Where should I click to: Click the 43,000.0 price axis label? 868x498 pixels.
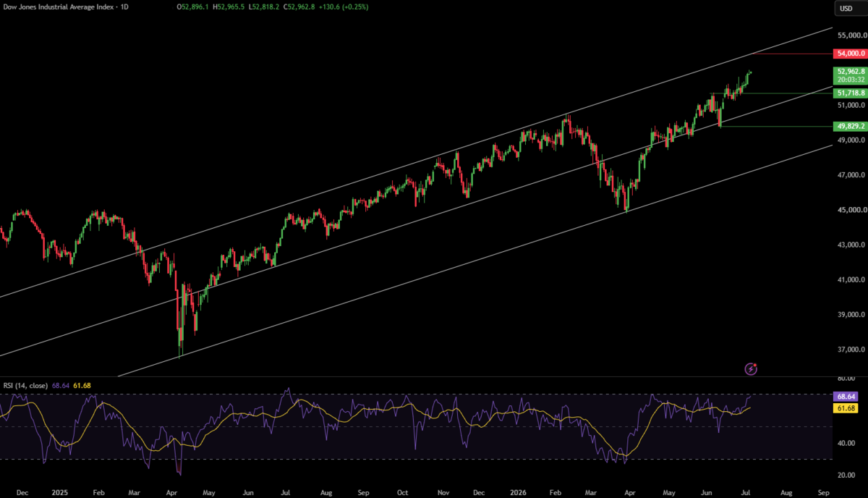point(851,245)
